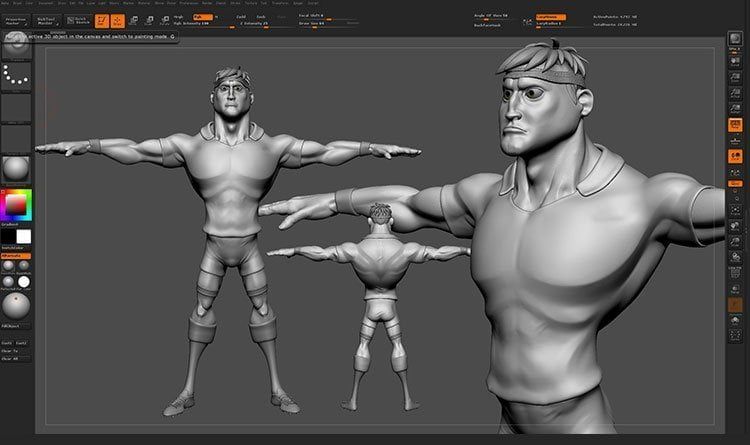Image resolution: width=750 pixels, height=445 pixels.
Task: Click the BPR render icon at top right
Action: [735, 38]
